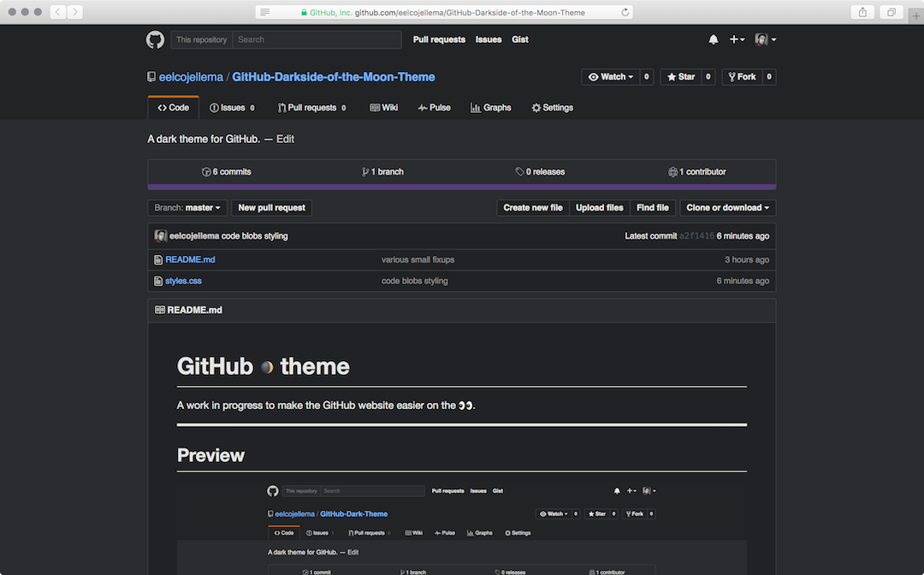Click the README.md header book icon

click(x=160, y=310)
